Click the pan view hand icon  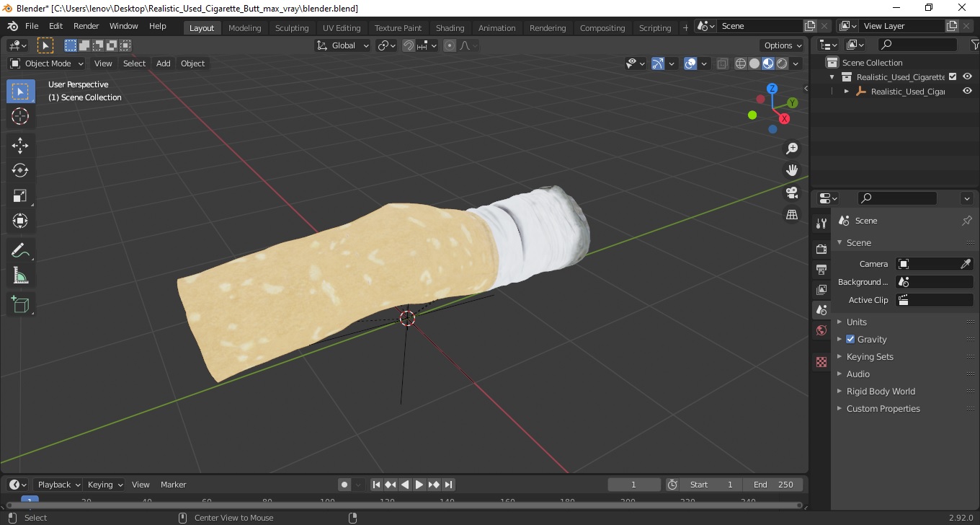(x=792, y=171)
